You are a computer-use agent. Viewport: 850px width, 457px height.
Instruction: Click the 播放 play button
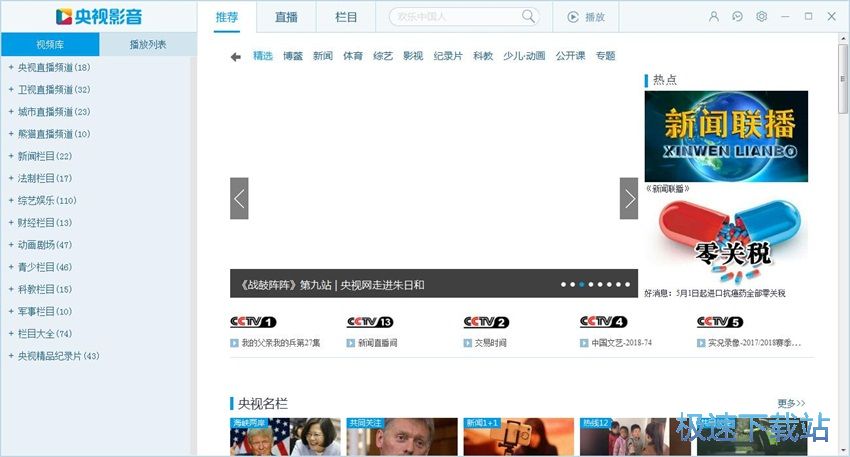pyautogui.click(x=586, y=17)
